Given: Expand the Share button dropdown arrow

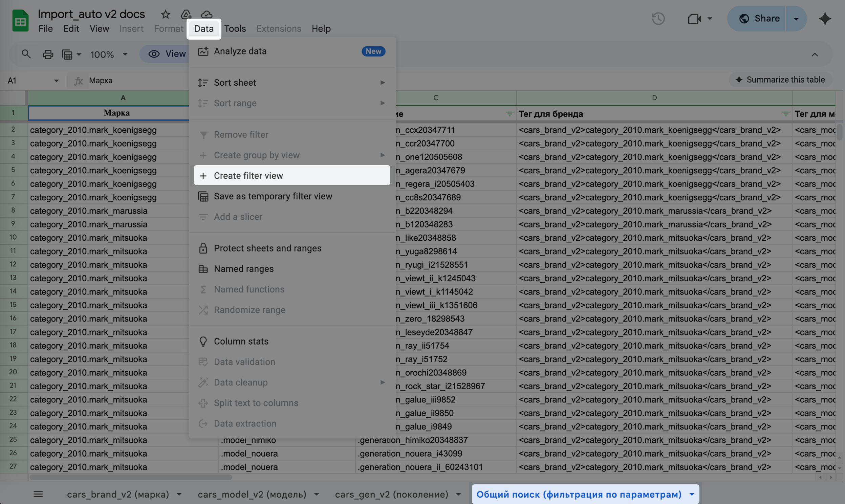Looking at the screenshot, I should [796, 18].
